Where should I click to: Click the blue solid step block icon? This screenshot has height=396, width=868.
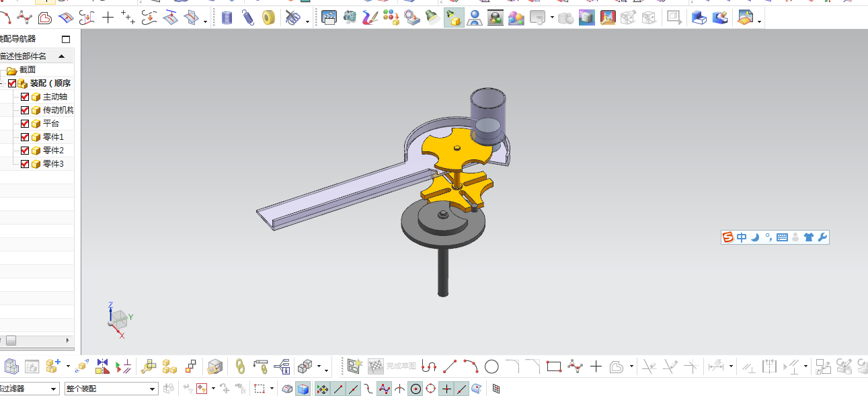[x=699, y=18]
